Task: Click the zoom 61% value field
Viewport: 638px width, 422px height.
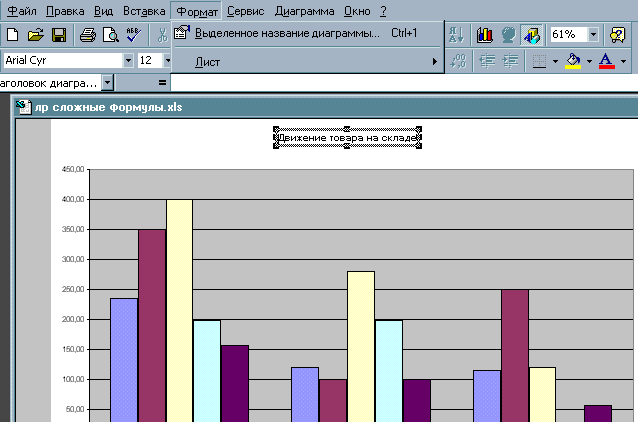Action: (569, 35)
